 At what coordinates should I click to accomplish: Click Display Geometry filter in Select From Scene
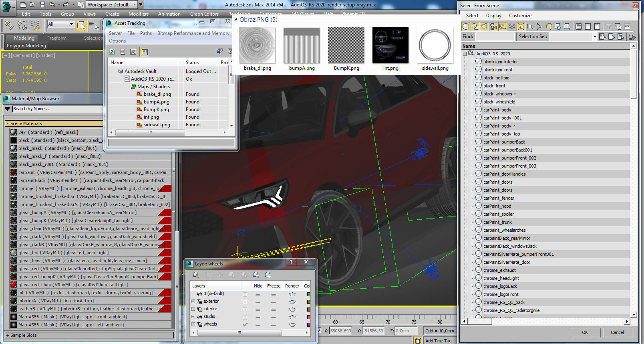[x=466, y=26]
